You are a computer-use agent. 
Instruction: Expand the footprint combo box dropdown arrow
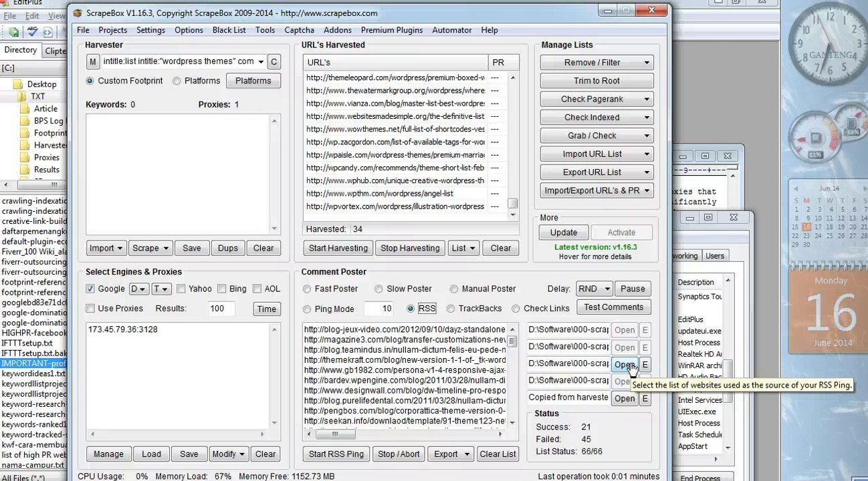tap(261, 61)
